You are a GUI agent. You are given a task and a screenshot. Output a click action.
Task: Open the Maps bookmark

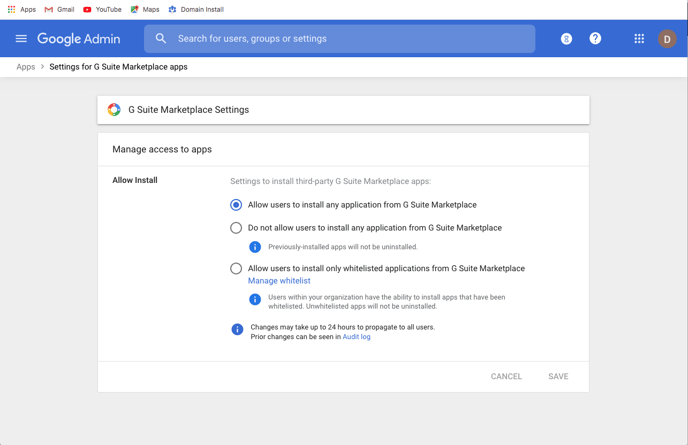coord(145,9)
